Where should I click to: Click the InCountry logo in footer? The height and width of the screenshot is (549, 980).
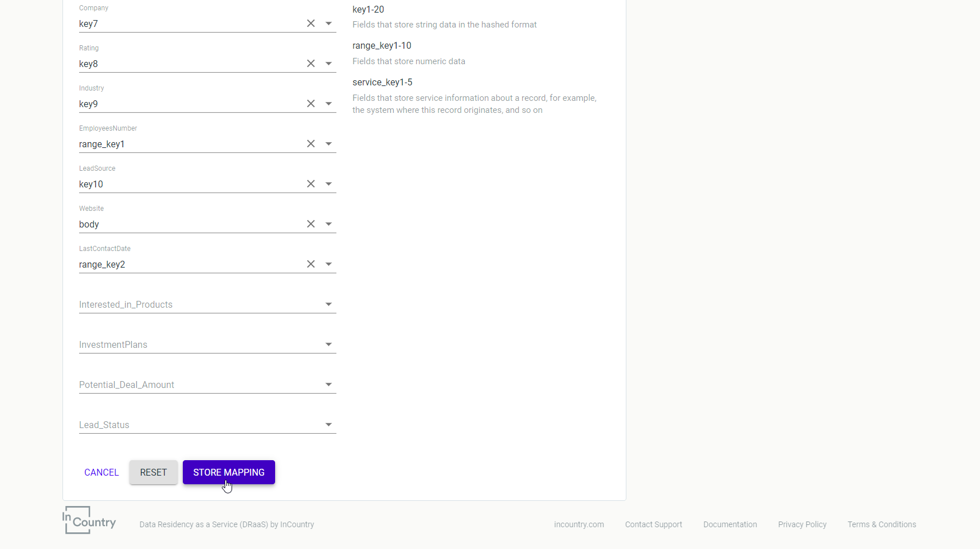tap(89, 520)
